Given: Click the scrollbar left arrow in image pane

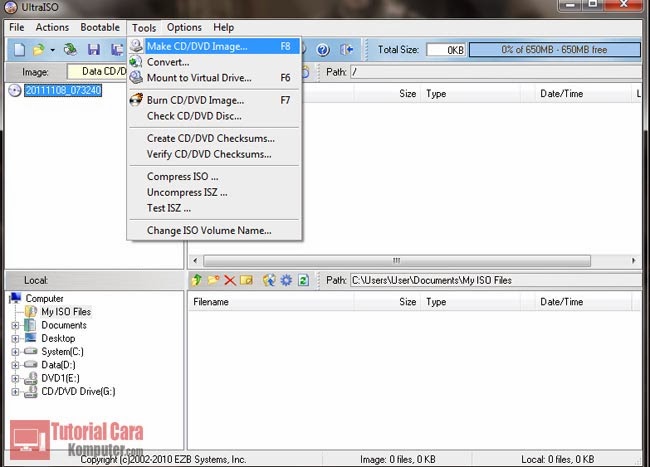Looking at the screenshot, I should pyautogui.click(x=195, y=261).
